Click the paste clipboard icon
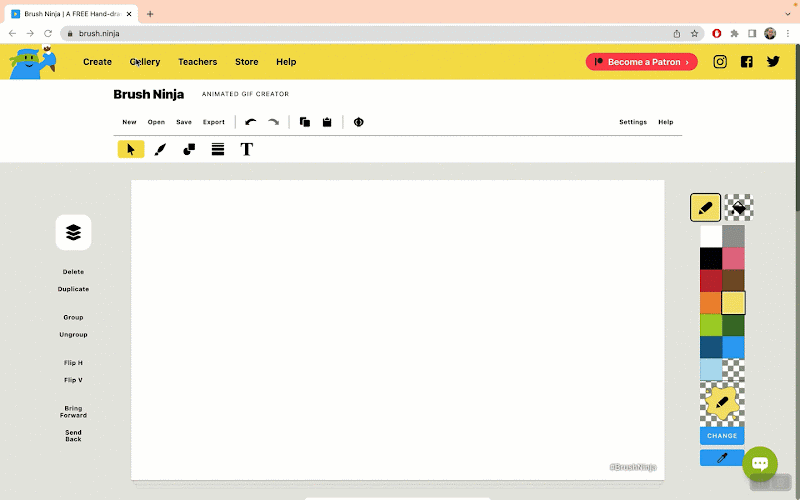Screen dimensions: 800x500 (x=327, y=122)
